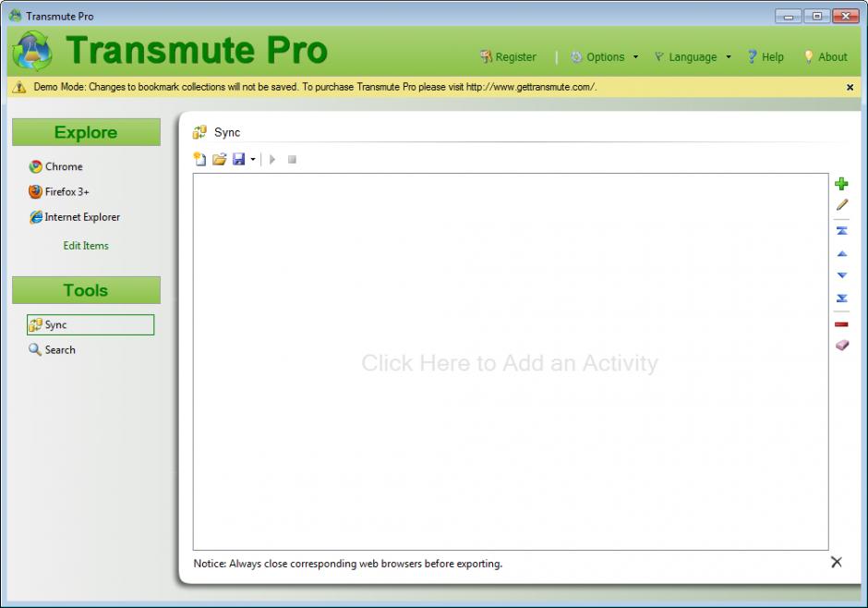
Task: Add activity with green plus icon
Action: 841,184
